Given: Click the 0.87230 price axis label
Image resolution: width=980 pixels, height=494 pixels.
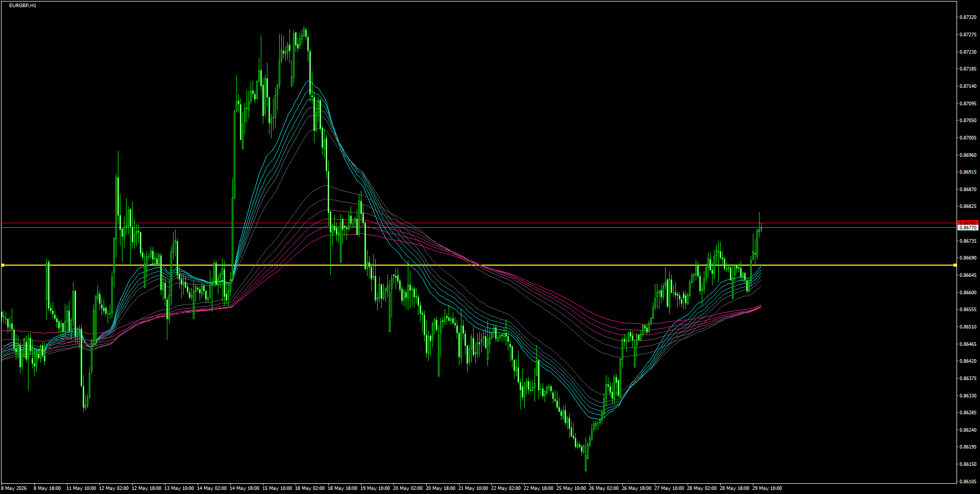Looking at the screenshot, I should tap(968, 52).
